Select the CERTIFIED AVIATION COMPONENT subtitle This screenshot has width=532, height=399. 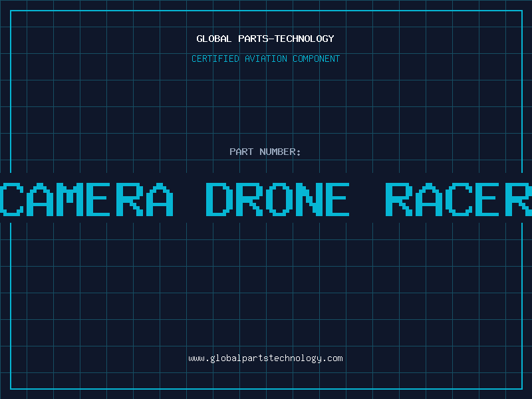pyautogui.click(x=265, y=59)
